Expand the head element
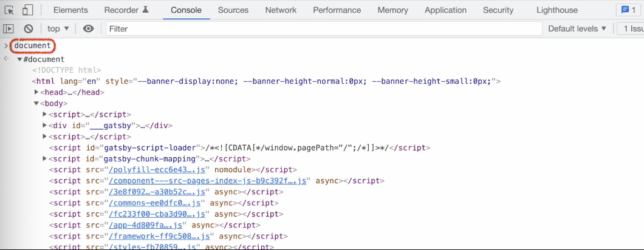Image resolution: width=644 pixels, height=250 pixels. coord(36,92)
